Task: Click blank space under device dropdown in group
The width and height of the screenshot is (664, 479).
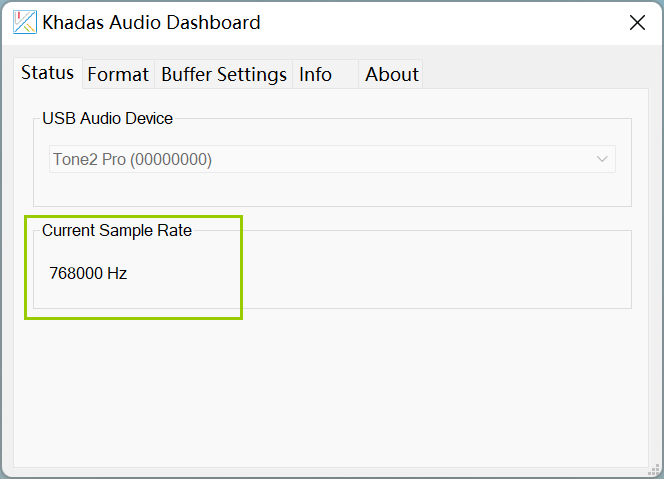Action: (x=332, y=189)
